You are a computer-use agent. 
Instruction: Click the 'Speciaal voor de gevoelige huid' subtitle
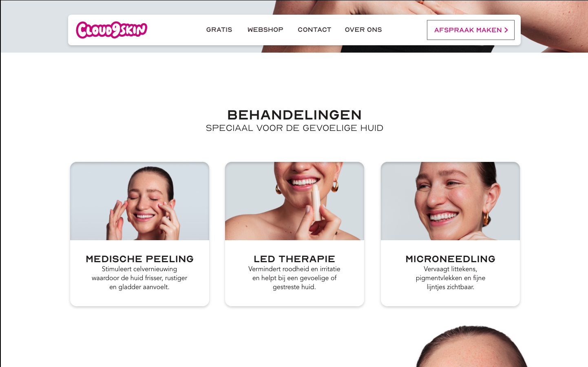(x=294, y=128)
